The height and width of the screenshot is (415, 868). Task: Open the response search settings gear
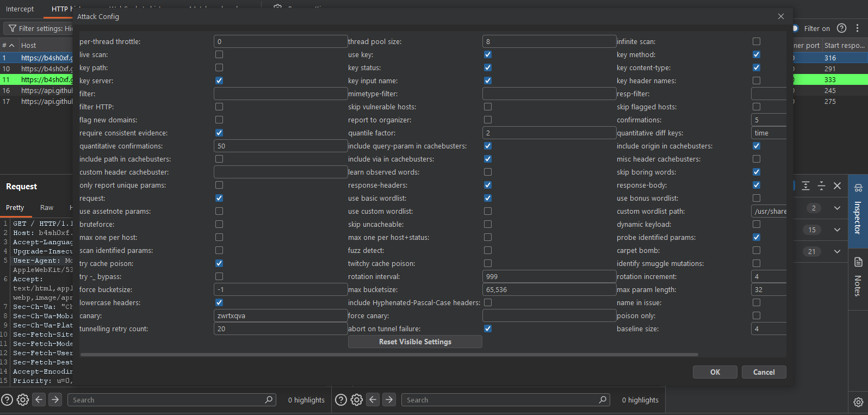click(x=357, y=400)
